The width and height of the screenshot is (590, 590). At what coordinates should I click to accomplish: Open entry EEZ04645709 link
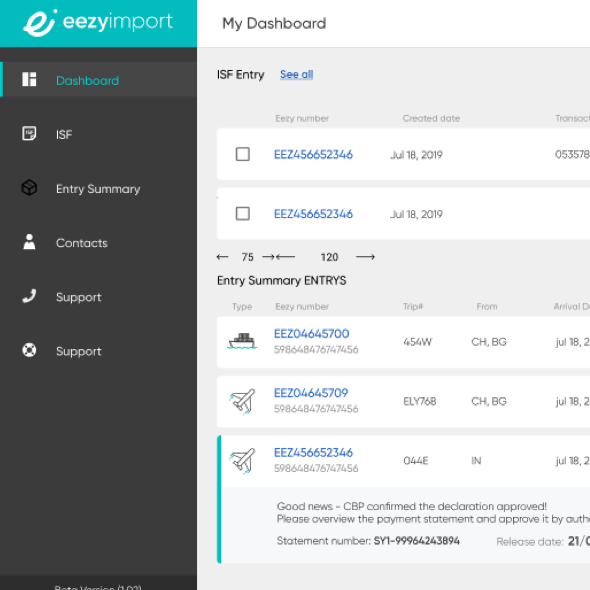point(311,393)
